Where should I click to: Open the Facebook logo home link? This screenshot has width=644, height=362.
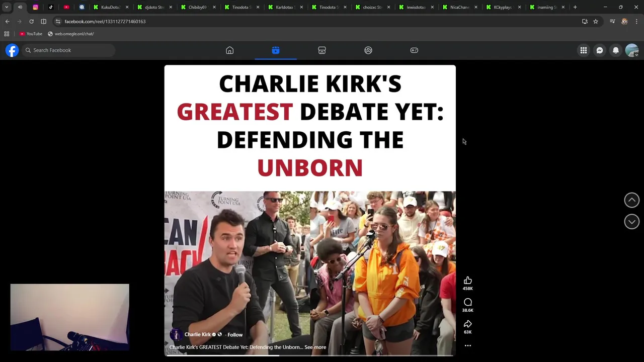click(x=12, y=50)
